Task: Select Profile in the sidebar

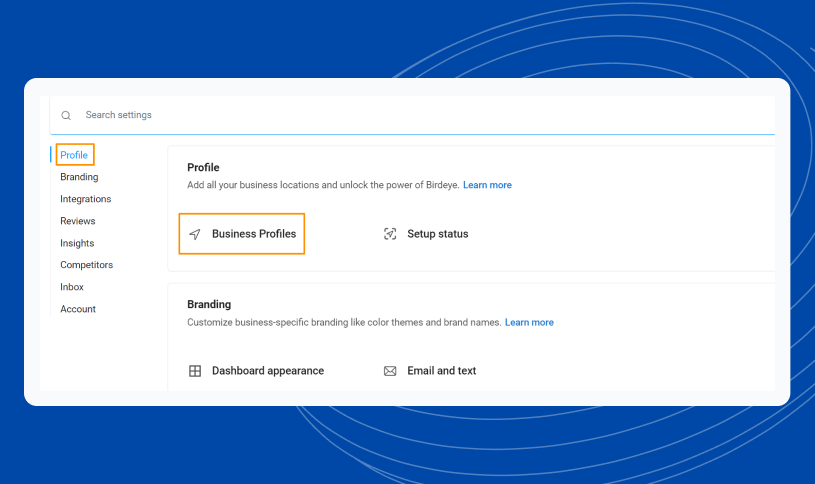Action: click(74, 155)
